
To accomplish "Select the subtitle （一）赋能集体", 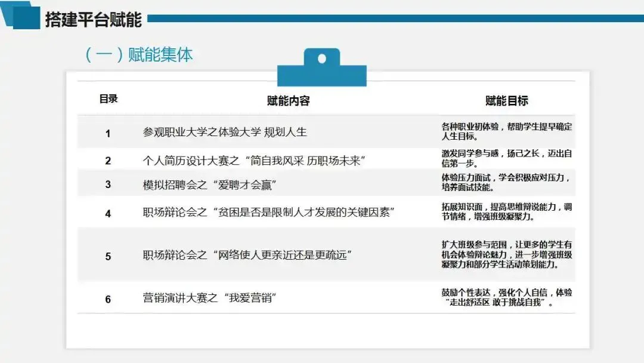I will (x=139, y=55).
